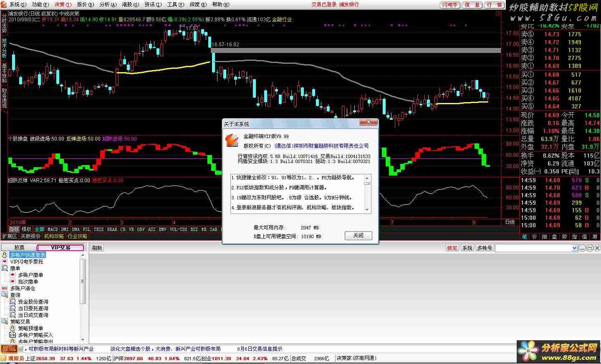Click the scroll down arrow in dialog notes list
Screen dimensions: 601x364
[x=367, y=210]
